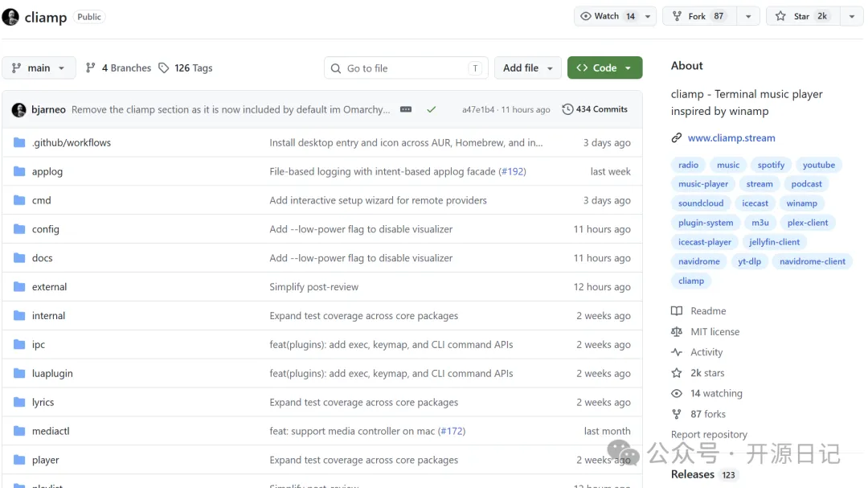Click the external folder icon
868x488 pixels.
point(19,286)
